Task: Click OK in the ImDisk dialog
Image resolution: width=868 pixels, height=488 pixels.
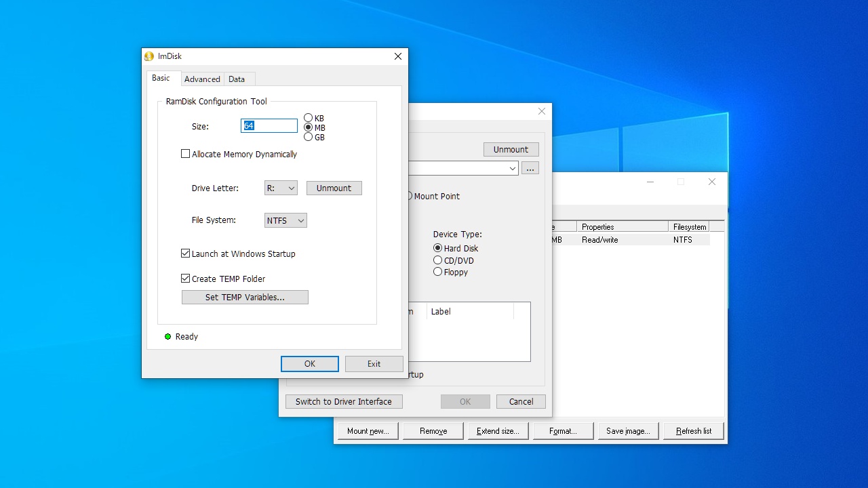Action: click(x=310, y=364)
